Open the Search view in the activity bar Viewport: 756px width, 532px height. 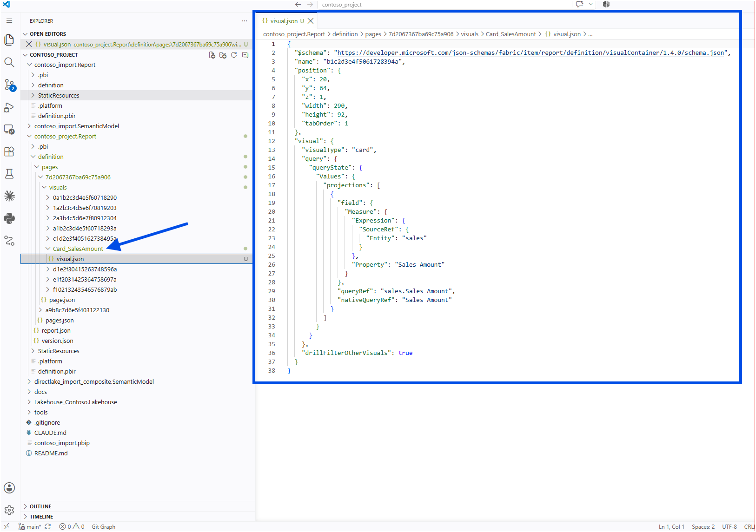(9, 62)
